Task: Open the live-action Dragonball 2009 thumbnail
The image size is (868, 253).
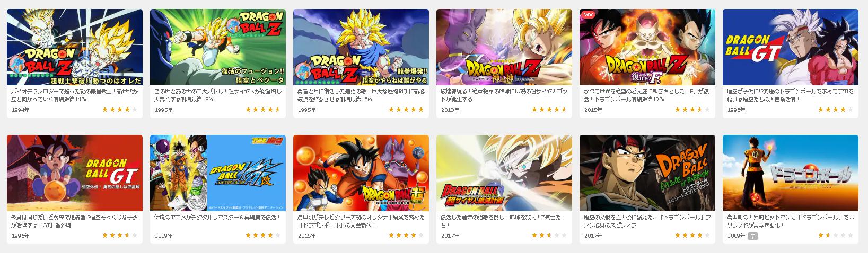Action: 791,173
